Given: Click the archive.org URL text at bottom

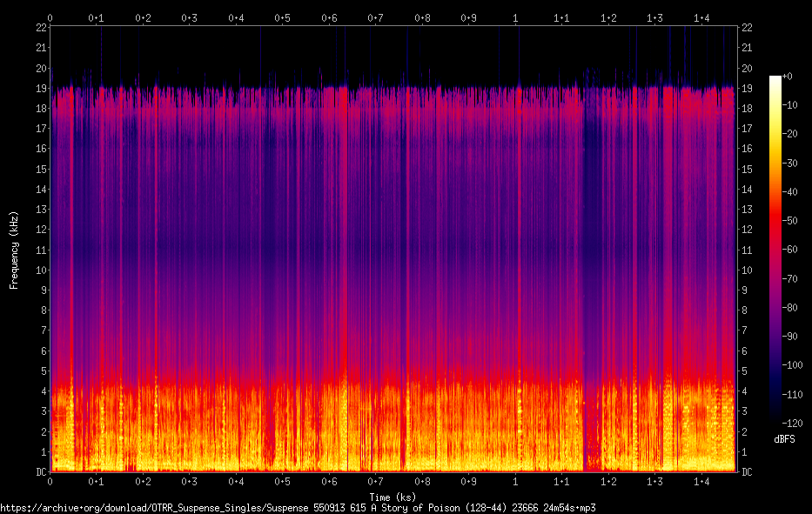Looking at the screenshot, I should [x=298, y=508].
